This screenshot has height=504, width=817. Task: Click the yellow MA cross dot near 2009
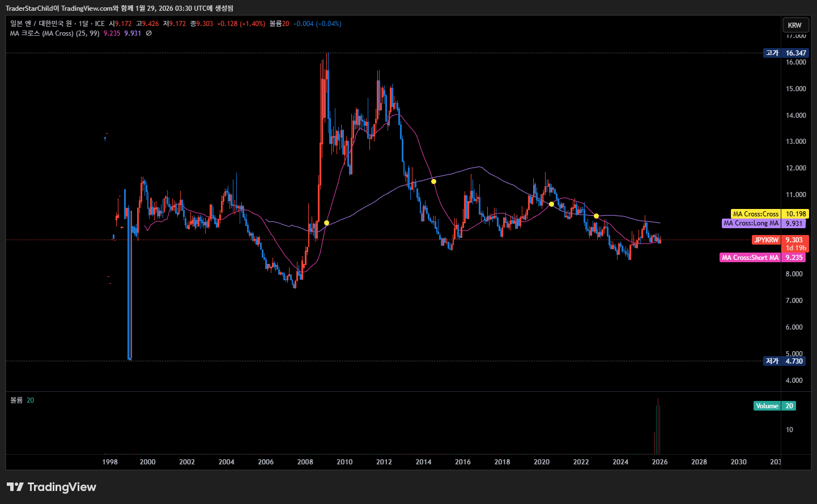point(326,223)
